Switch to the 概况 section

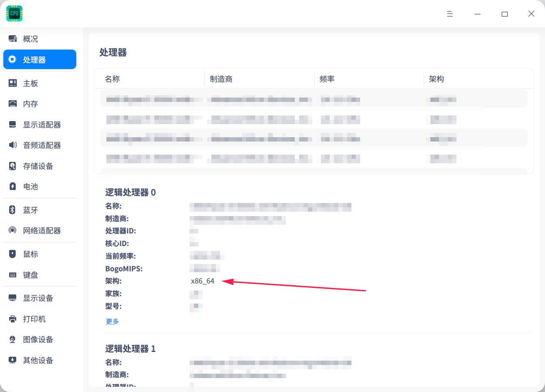pos(30,39)
